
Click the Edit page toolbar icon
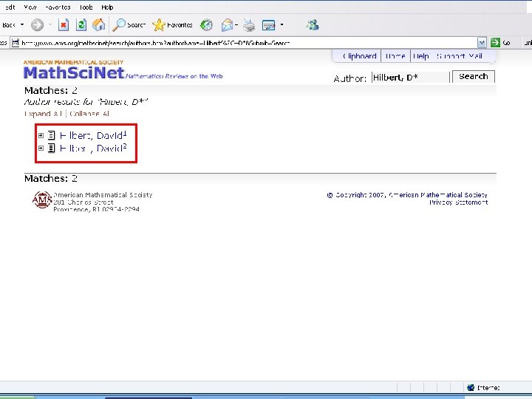tap(269, 25)
